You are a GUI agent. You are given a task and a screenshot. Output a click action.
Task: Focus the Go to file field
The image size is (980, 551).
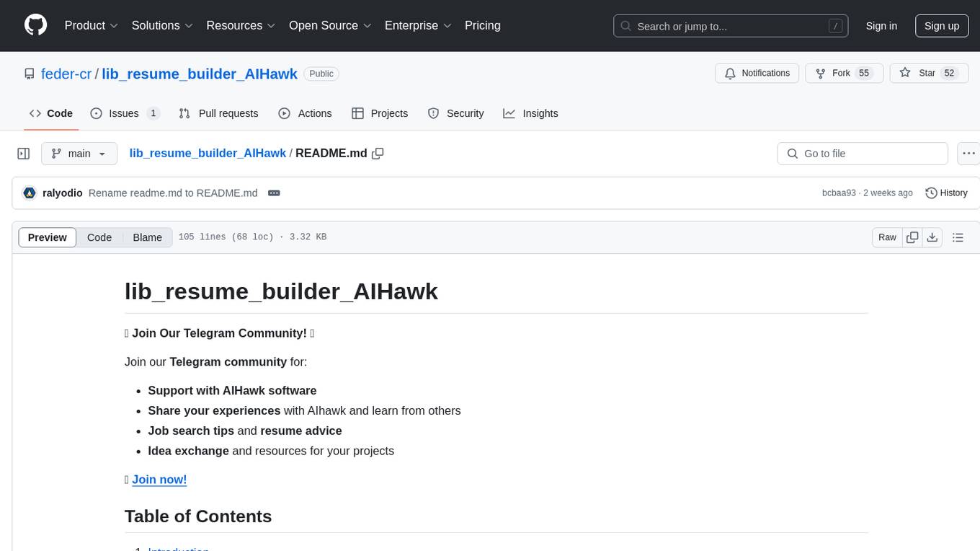tap(863, 154)
